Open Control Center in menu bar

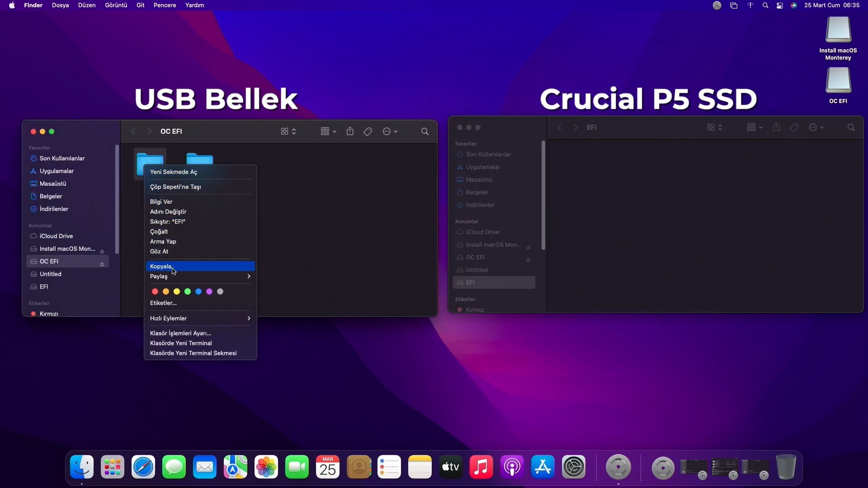(x=780, y=5)
